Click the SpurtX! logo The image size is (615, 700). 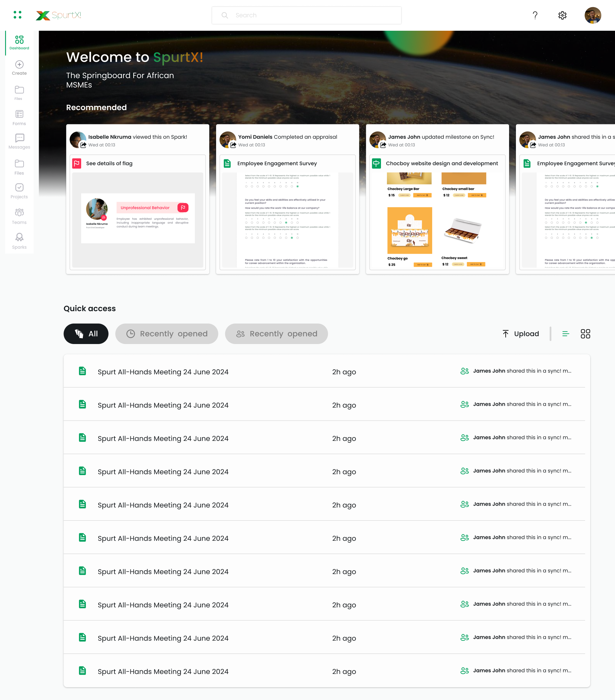coord(59,15)
